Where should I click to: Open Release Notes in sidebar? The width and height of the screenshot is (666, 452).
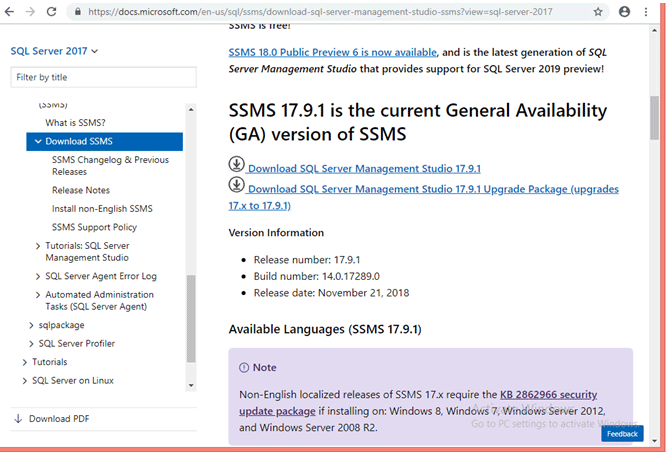point(81,190)
